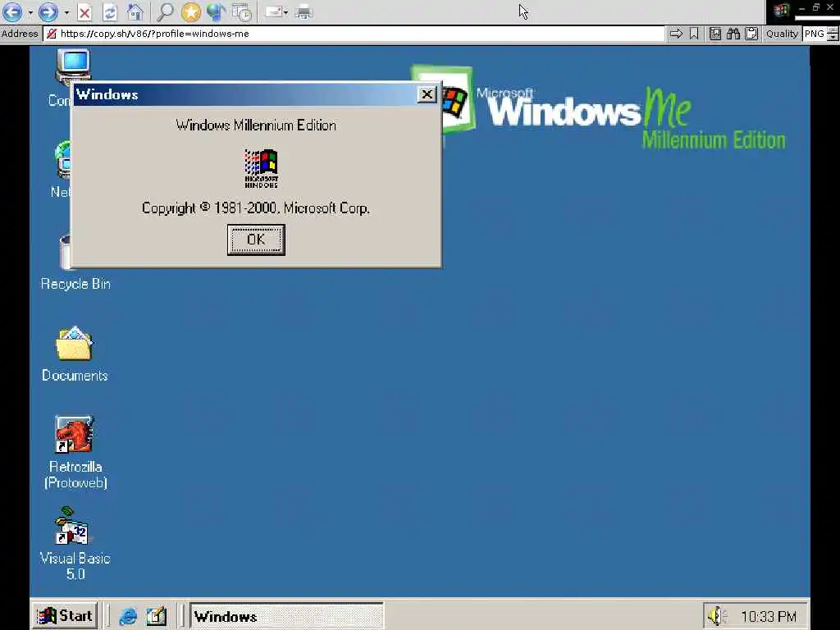The width and height of the screenshot is (840, 630).
Task: Go to the Home page icon
Action: tap(135, 11)
